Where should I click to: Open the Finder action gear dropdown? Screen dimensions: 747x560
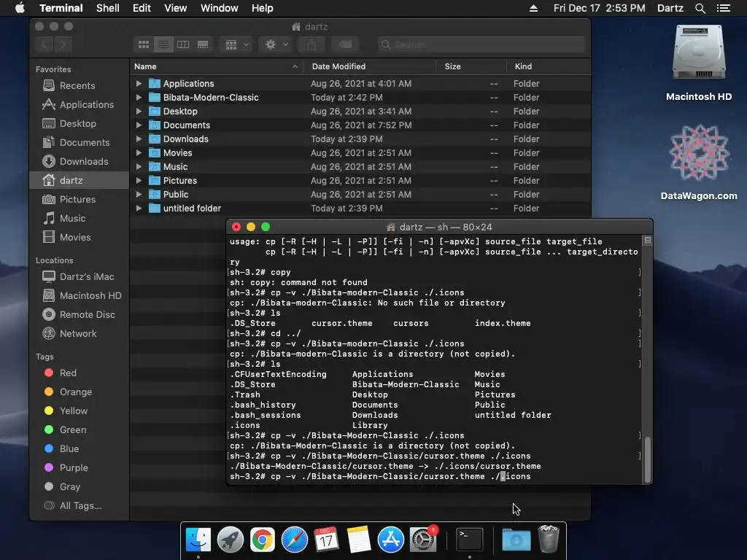(x=276, y=44)
